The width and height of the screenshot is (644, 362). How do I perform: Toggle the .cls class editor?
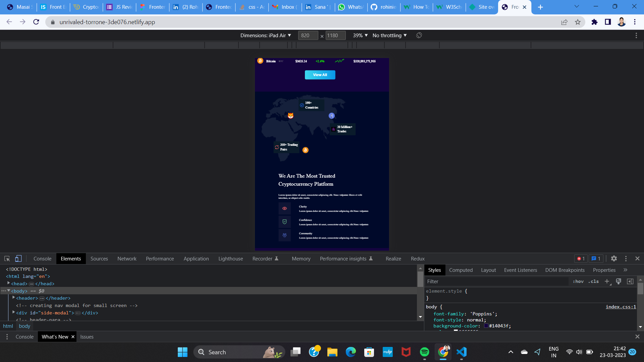(593, 281)
